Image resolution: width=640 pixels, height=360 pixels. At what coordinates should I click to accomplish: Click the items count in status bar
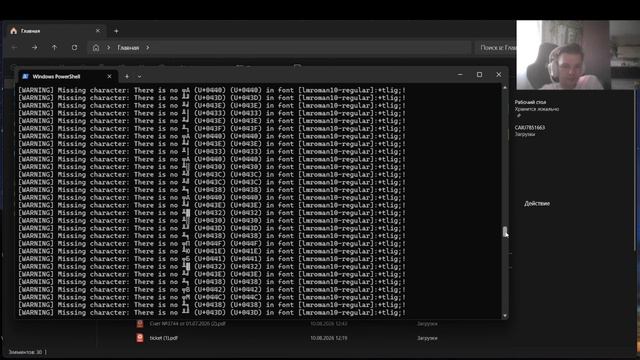(x=25, y=352)
